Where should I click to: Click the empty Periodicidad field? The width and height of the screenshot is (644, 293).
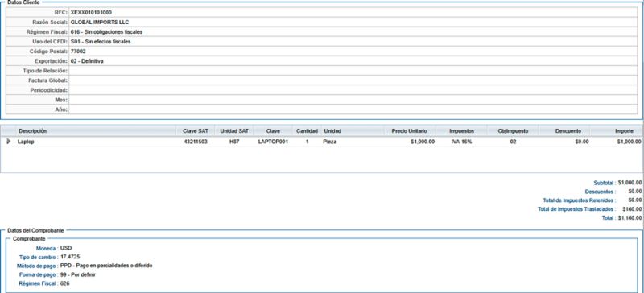353,90
